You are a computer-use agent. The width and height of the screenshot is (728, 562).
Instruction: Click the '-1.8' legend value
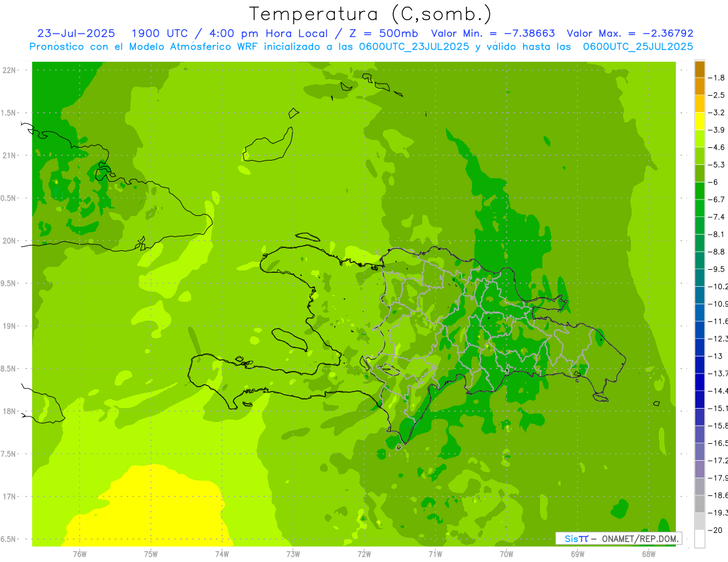[x=716, y=78]
